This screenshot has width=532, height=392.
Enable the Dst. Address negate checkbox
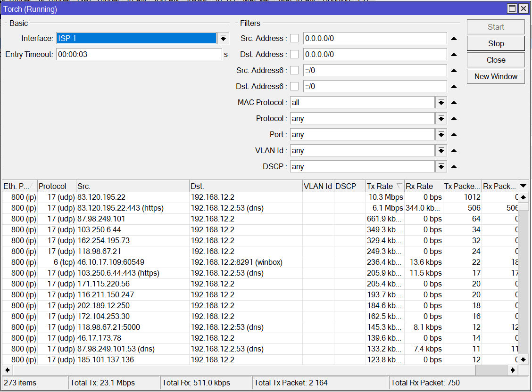pos(294,55)
